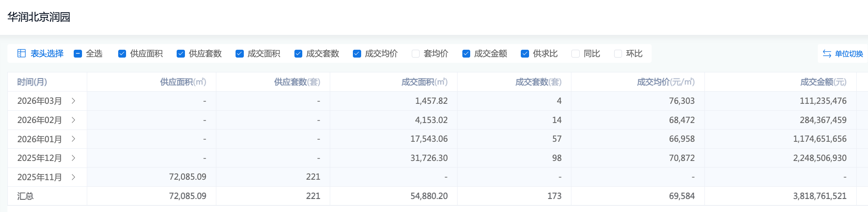Expand the 2025年11月 row arrow
This screenshot has width=868, height=212.
point(73,177)
